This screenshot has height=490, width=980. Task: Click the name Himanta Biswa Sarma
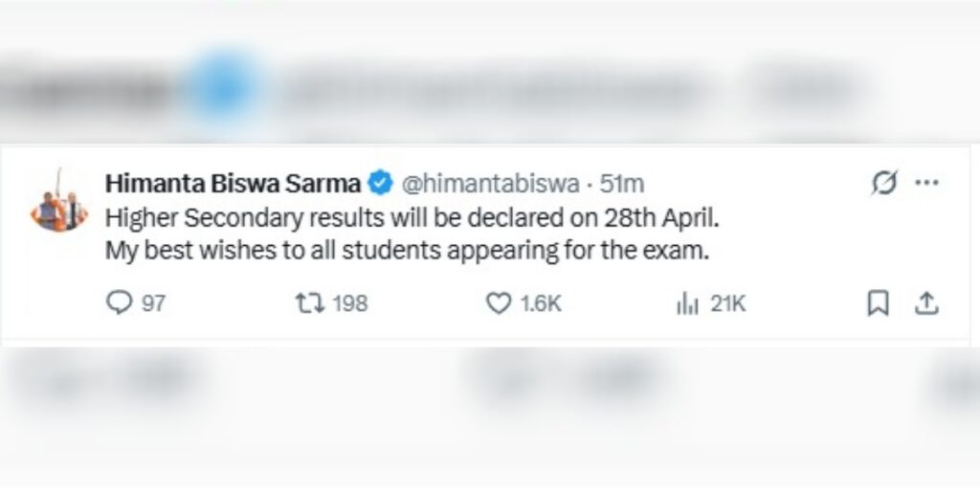click(x=233, y=182)
